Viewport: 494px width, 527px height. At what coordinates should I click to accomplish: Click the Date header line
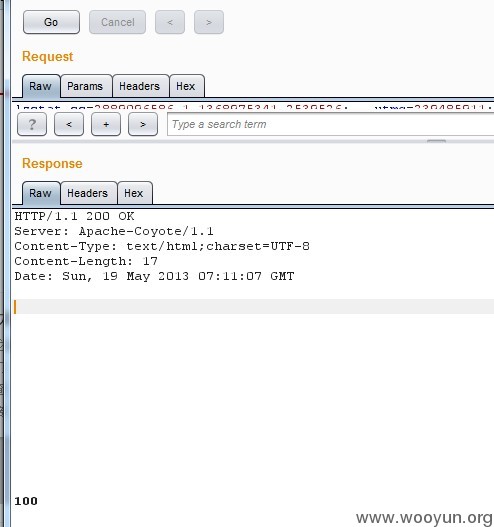point(154,276)
